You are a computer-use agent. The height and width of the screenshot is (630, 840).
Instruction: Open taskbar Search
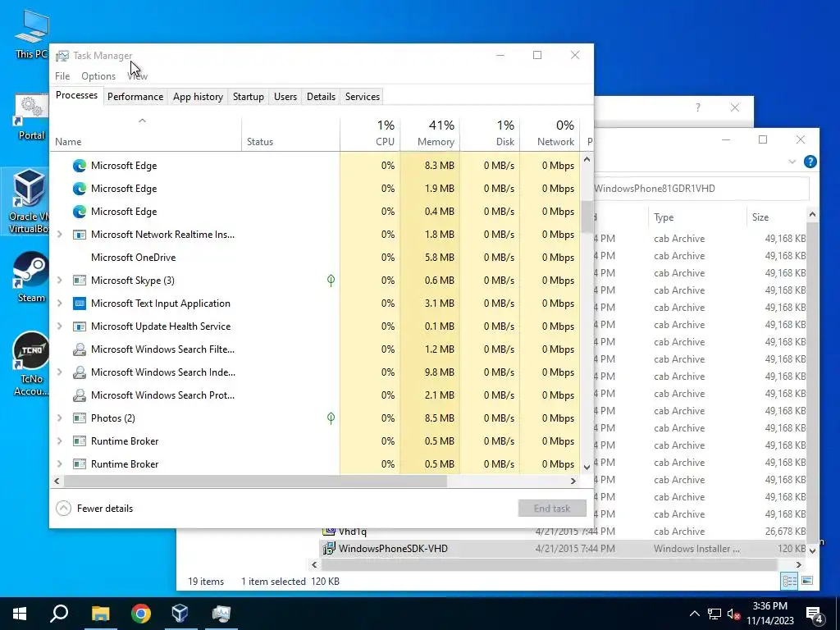[x=59, y=614]
